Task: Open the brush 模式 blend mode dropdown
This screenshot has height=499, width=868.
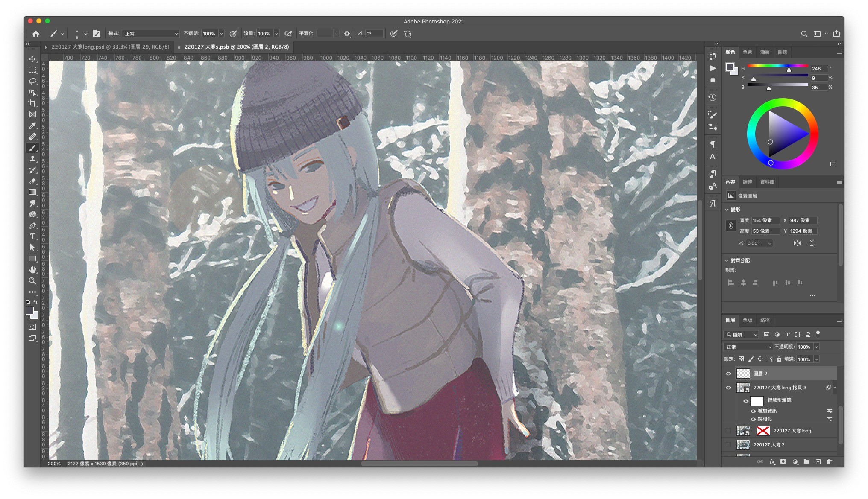Action: [151, 34]
